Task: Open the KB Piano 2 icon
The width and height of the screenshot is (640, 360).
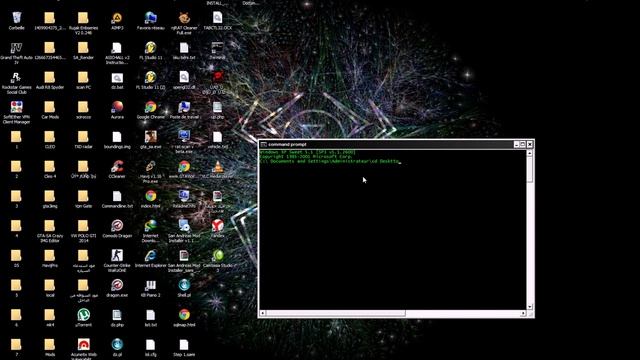Action: coord(151,286)
